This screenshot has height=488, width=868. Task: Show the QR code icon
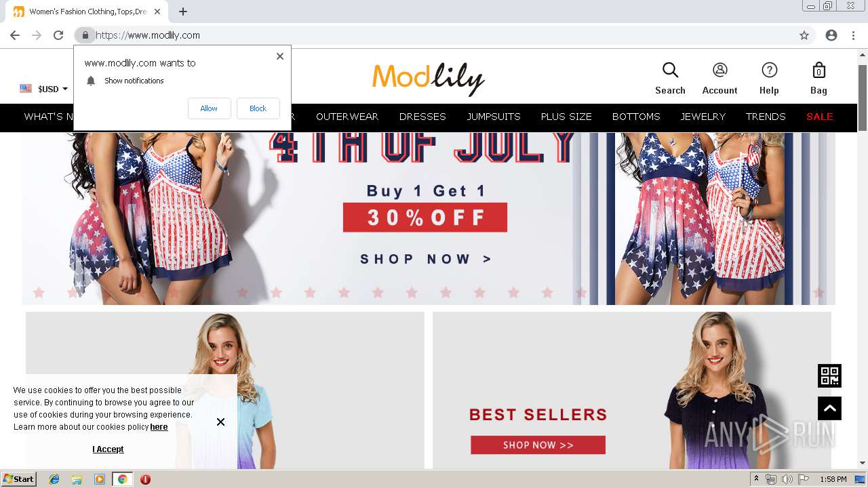[829, 375]
